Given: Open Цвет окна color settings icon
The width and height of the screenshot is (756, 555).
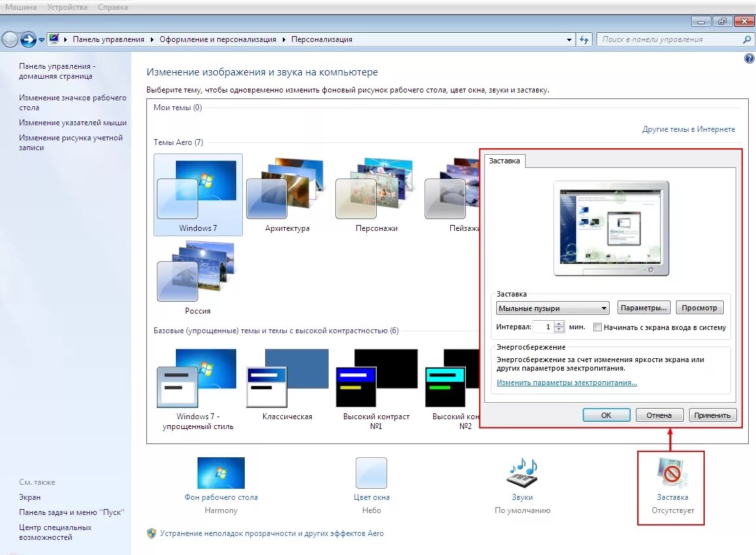Looking at the screenshot, I should (371, 472).
